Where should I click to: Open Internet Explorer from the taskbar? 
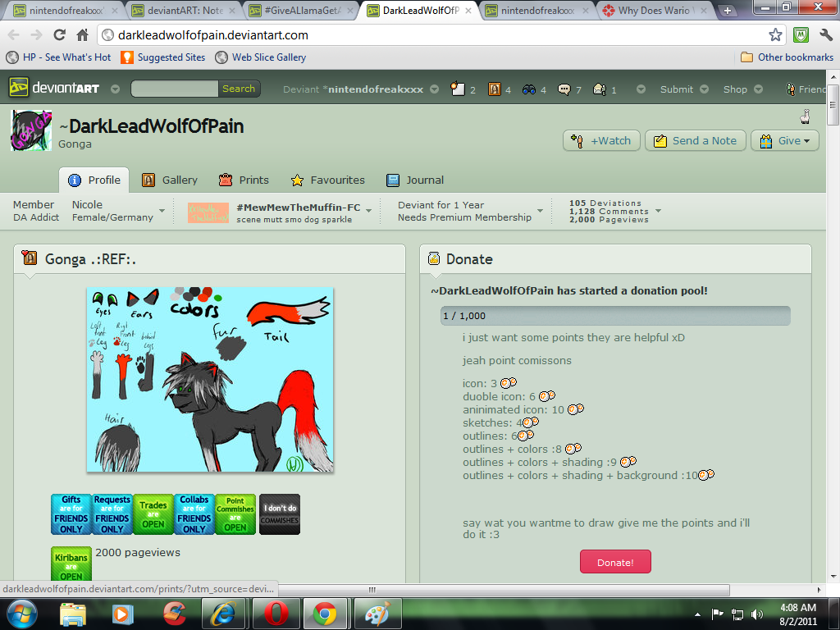(223, 614)
